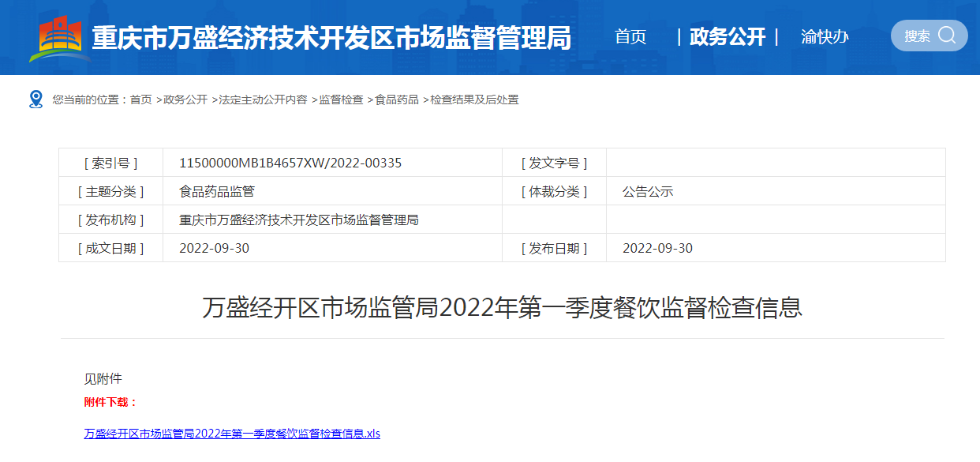This screenshot has height=462, width=980.
Task: Go to 监督检查 in the breadcrumb
Action: coord(341,100)
